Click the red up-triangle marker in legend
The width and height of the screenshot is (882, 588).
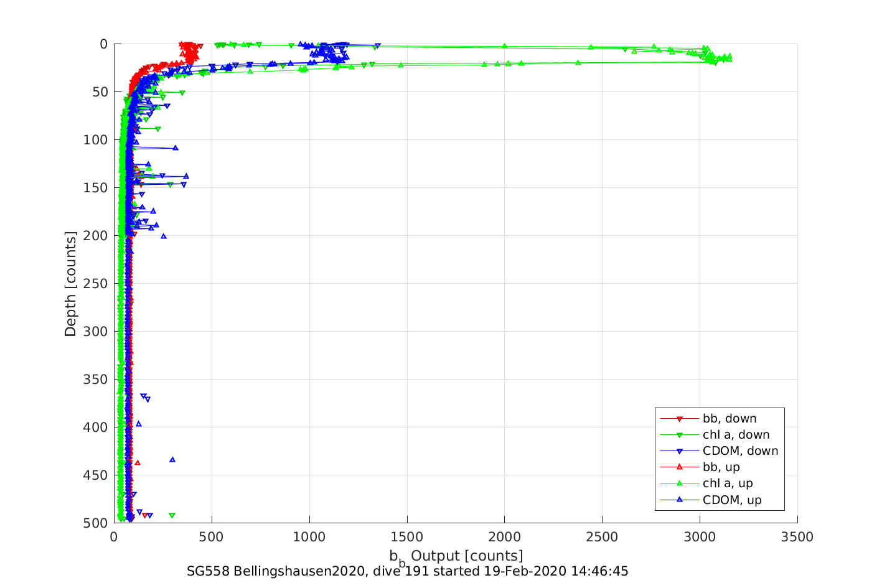[x=680, y=467]
